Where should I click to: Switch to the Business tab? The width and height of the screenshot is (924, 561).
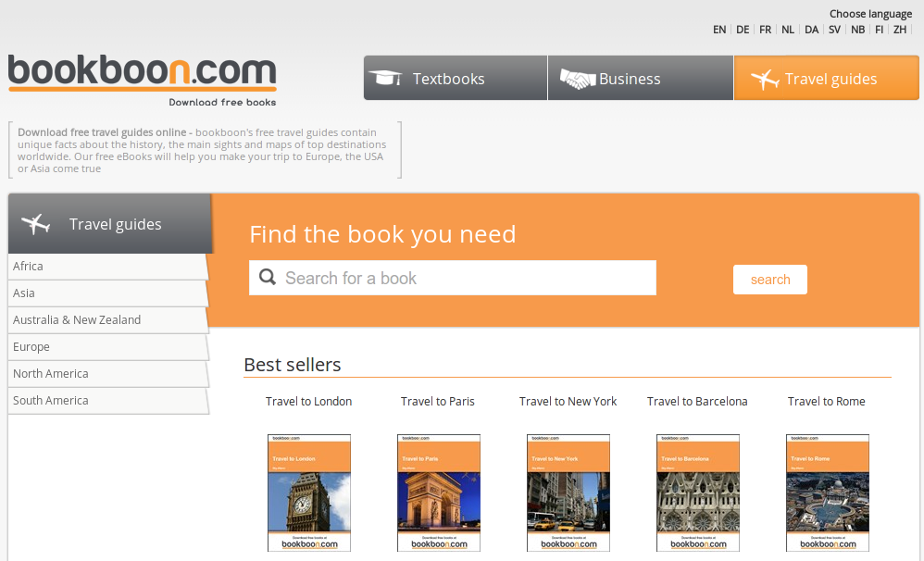(x=640, y=78)
